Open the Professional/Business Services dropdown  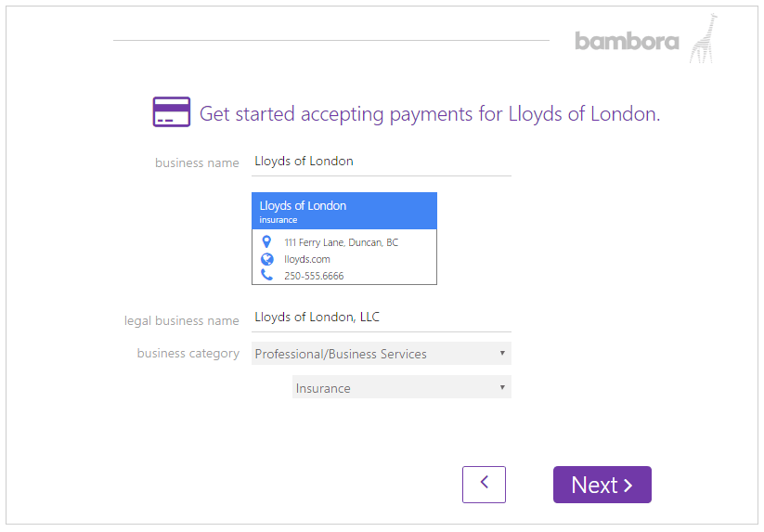pos(382,353)
